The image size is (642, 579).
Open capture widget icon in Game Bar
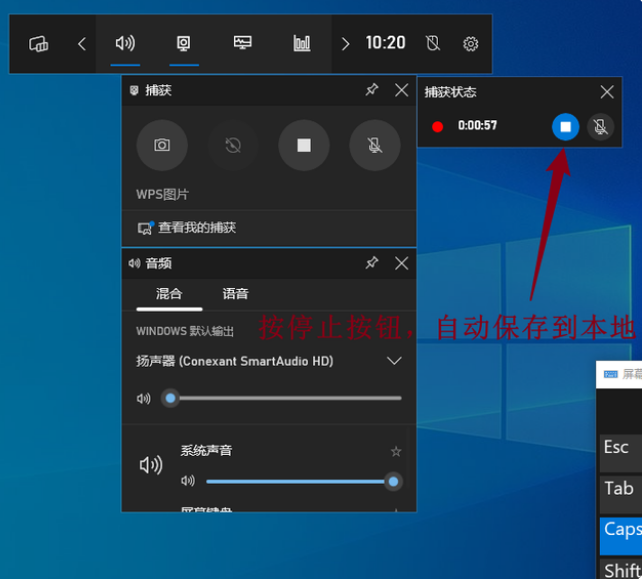184,43
